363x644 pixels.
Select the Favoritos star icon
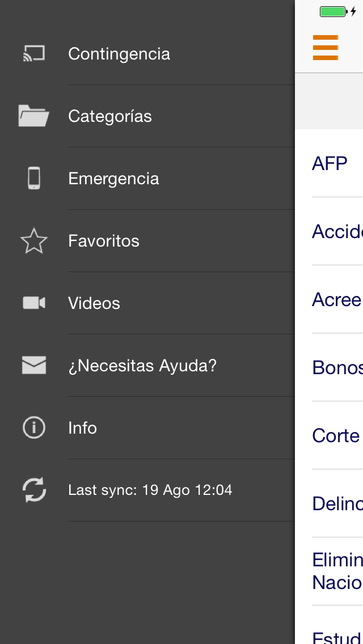click(x=34, y=240)
